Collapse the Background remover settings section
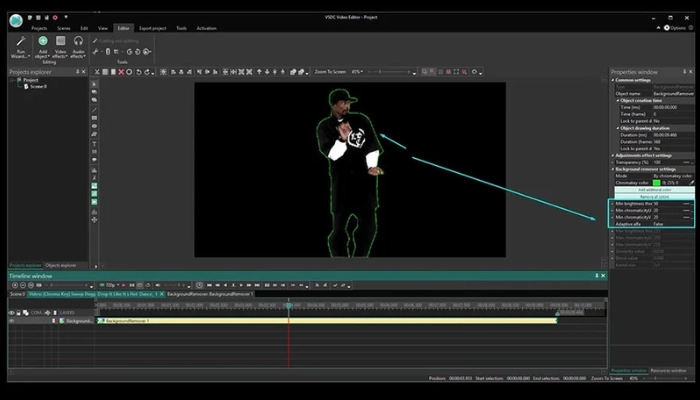Screen dimensions: 700x400 pyautogui.click(x=613, y=169)
